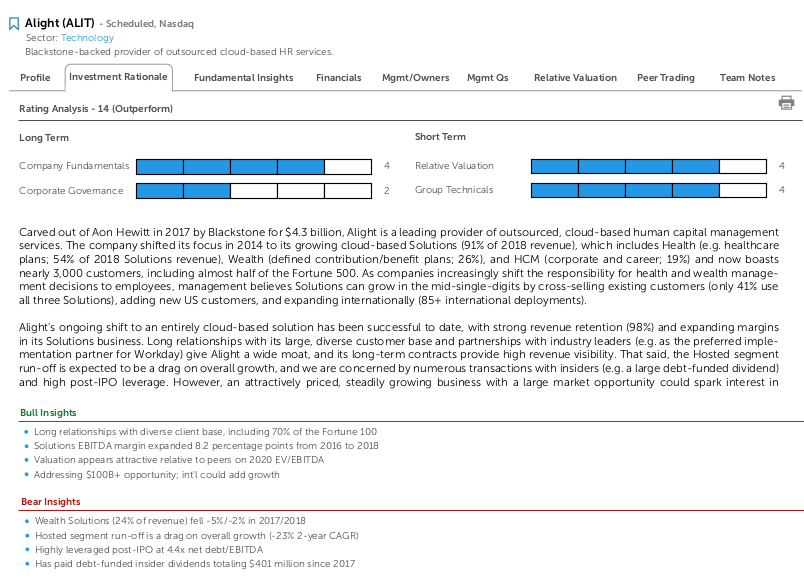Bookmark the Alight (ALIT) company

(x=14, y=24)
